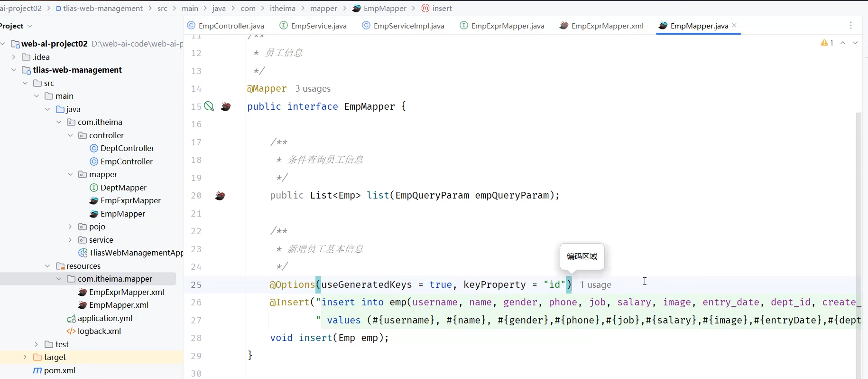The width and height of the screenshot is (868, 379).
Task: Click line number 28 in gutter
Action: (x=196, y=338)
